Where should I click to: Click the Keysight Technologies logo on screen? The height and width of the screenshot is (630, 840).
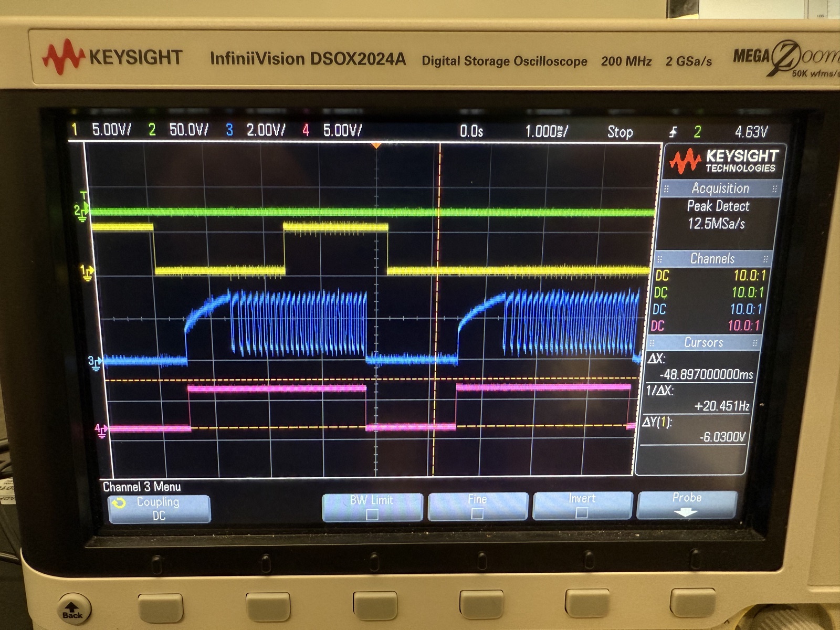(723, 161)
